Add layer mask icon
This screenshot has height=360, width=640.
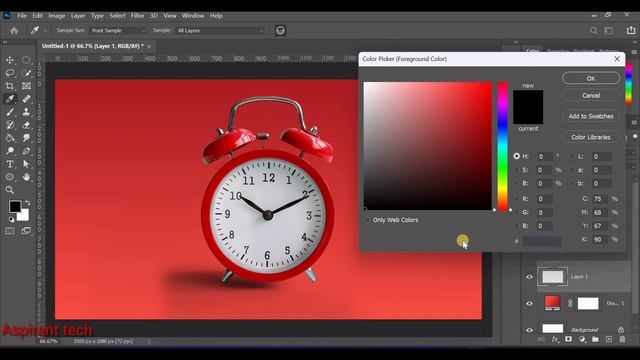[x=568, y=340]
